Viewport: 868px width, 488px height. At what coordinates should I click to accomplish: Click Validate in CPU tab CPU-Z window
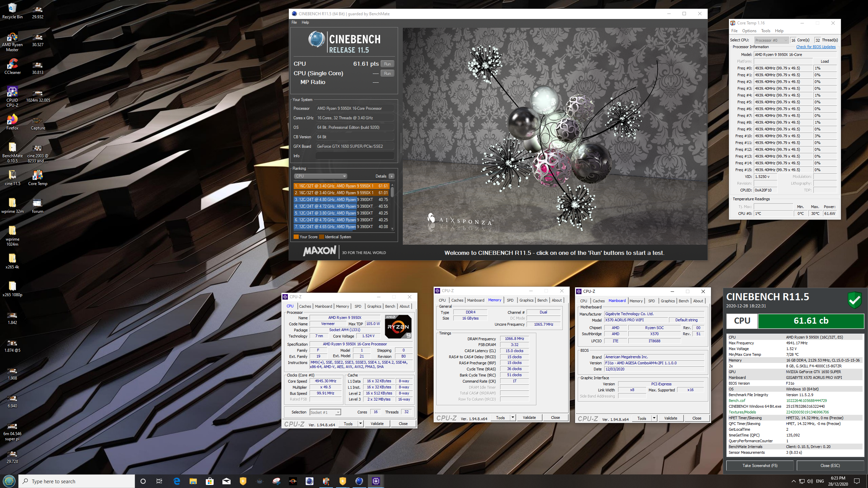pyautogui.click(x=377, y=424)
